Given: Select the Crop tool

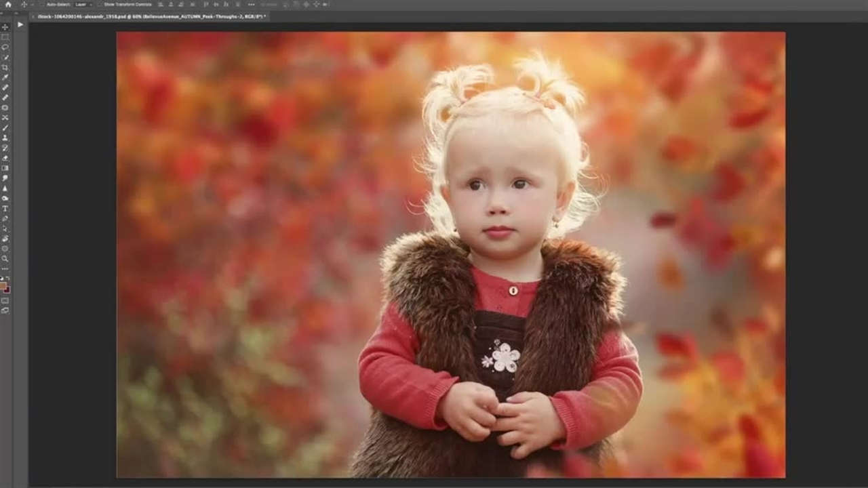Looking at the screenshot, I should (x=5, y=67).
